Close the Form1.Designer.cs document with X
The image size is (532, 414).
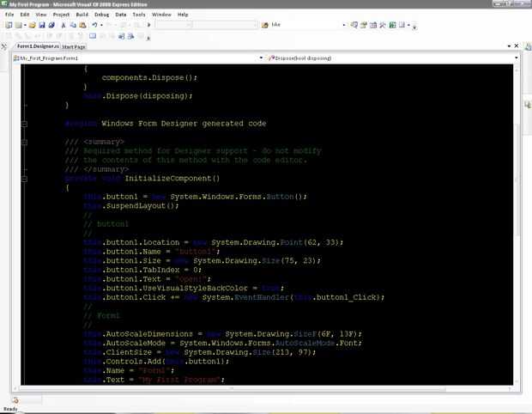[517, 46]
